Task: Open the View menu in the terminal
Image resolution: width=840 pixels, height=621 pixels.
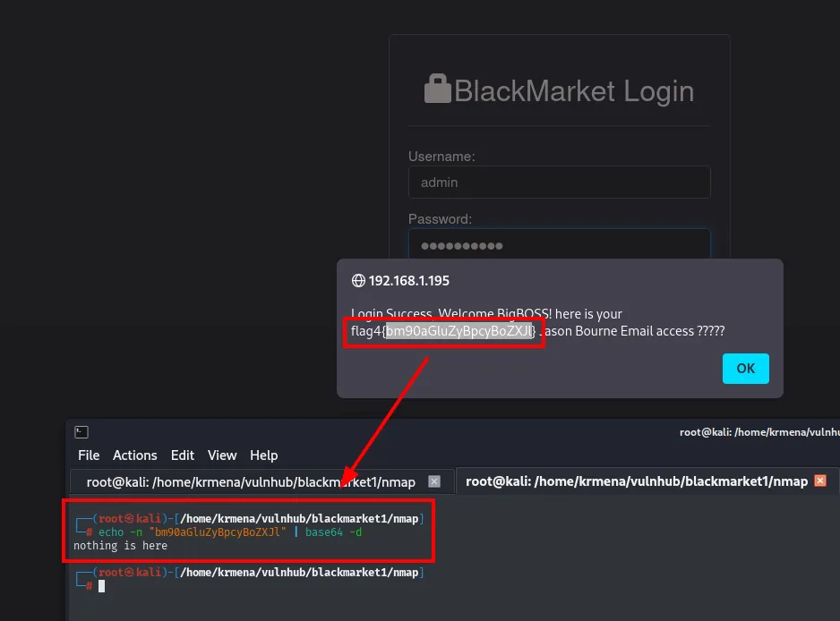Action: click(x=222, y=455)
